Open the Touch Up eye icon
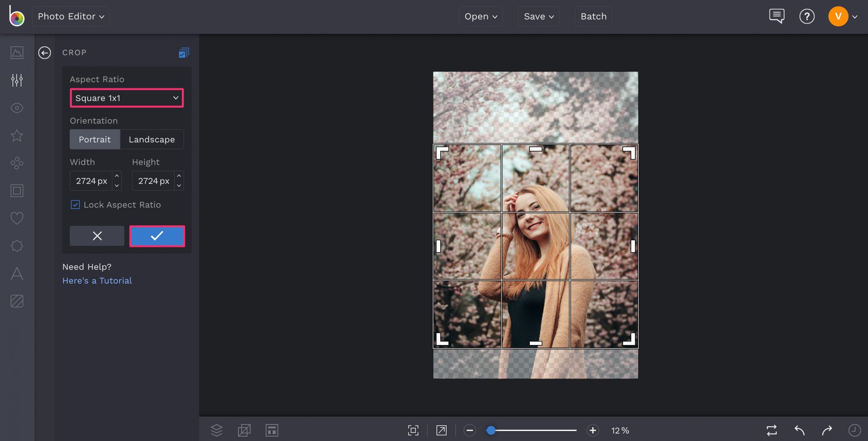Viewport: 868px width, 441px height. [x=16, y=108]
